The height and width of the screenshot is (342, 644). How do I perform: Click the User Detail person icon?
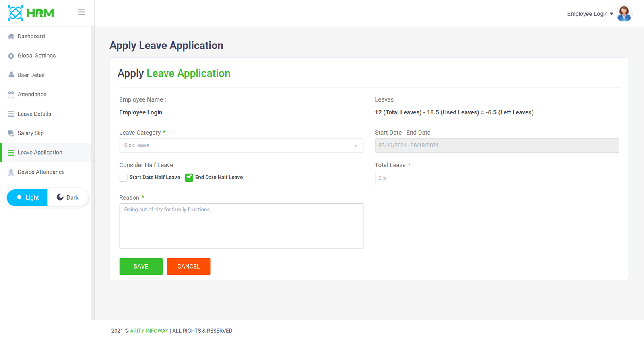pos(11,75)
